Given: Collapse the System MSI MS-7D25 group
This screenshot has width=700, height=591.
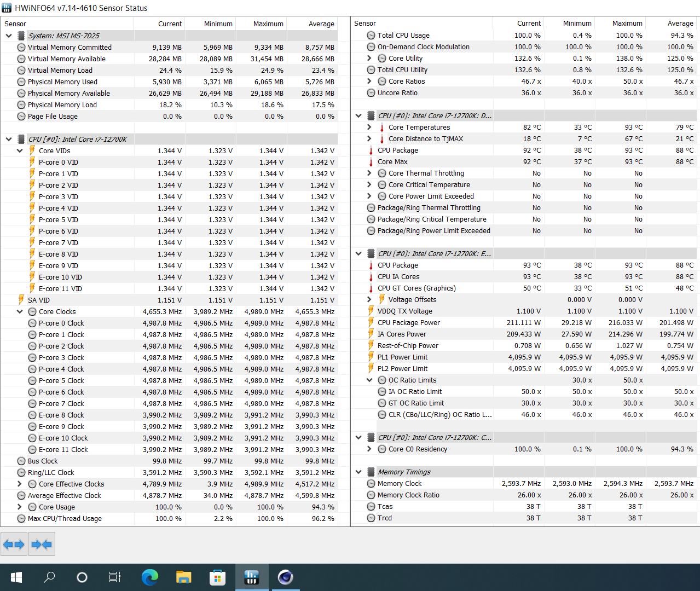Looking at the screenshot, I should (9, 36).
